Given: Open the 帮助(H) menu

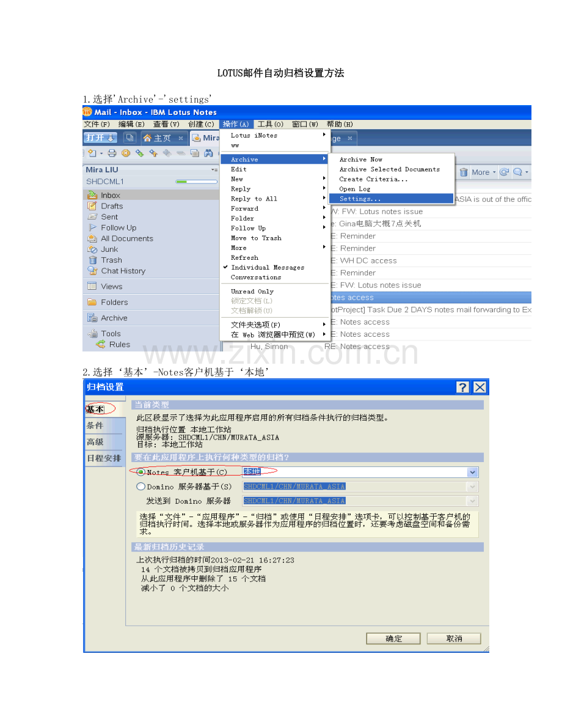Looking at the screenshot, I should [x=340, y=124].
